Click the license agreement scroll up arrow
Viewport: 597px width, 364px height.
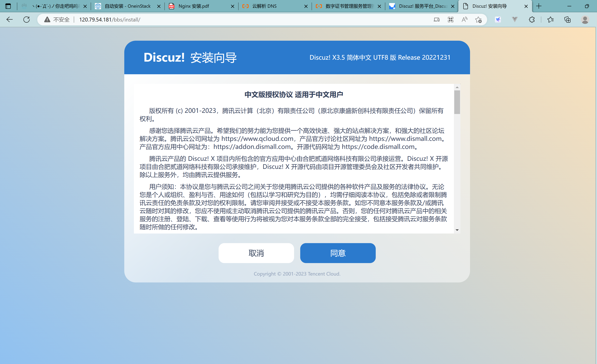click(457, 87)
